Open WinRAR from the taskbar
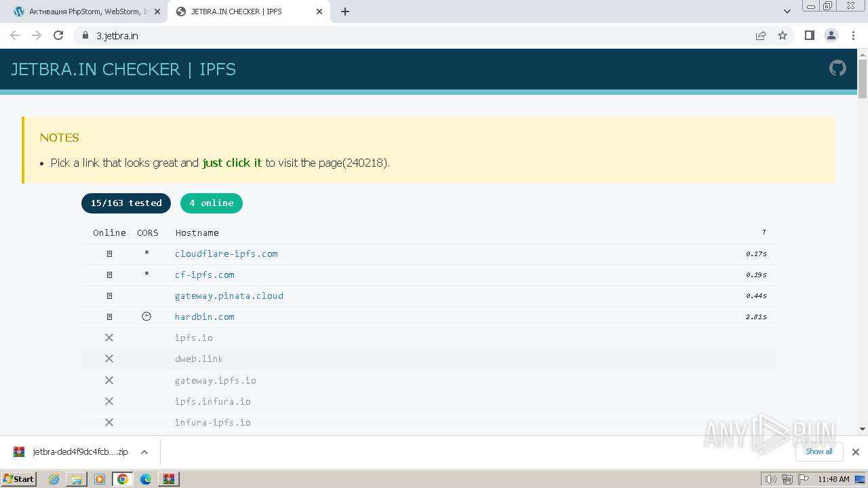Image resolution: width=868 pixels, height=488 pixels. pos(168,479)
